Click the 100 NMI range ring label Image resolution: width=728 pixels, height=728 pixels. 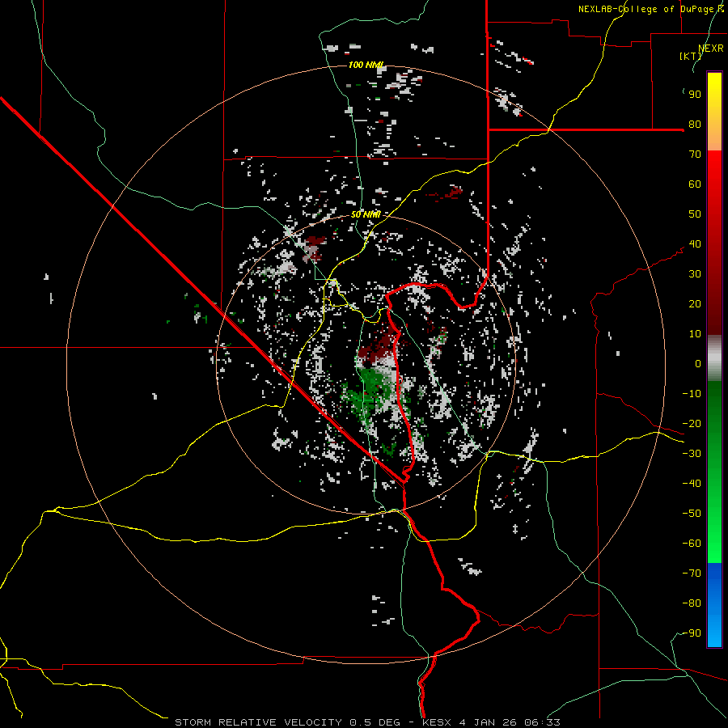click(366, 65)
